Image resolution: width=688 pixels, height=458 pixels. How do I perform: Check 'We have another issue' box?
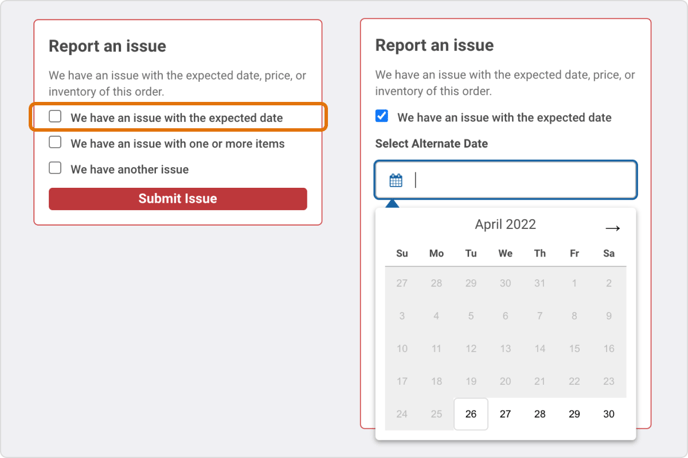pyautogui.click(x=56, y=169)
